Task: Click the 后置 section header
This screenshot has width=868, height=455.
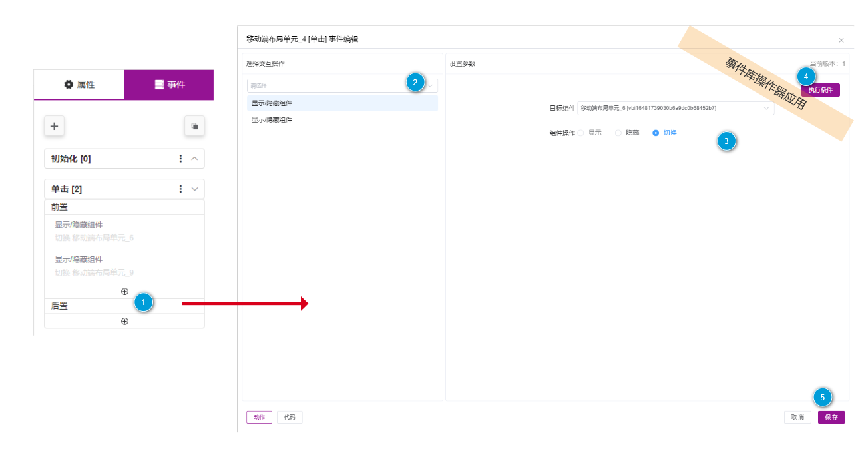Action: [x=124, y=306]
